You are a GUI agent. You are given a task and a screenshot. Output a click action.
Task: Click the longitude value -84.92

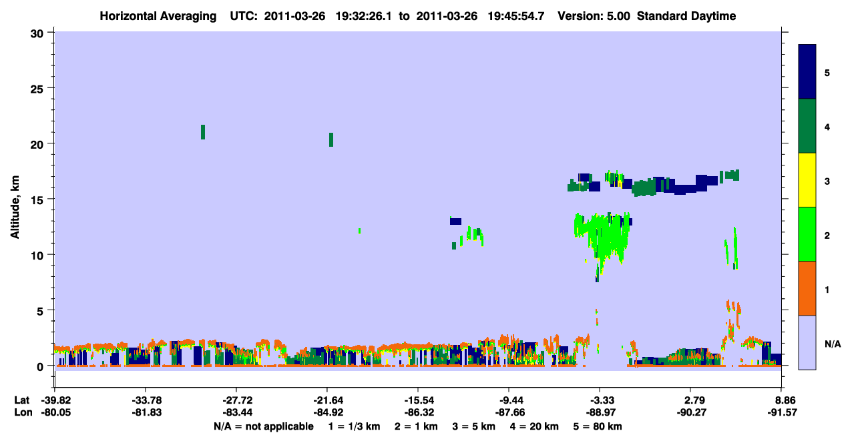[x=327, y=412]
